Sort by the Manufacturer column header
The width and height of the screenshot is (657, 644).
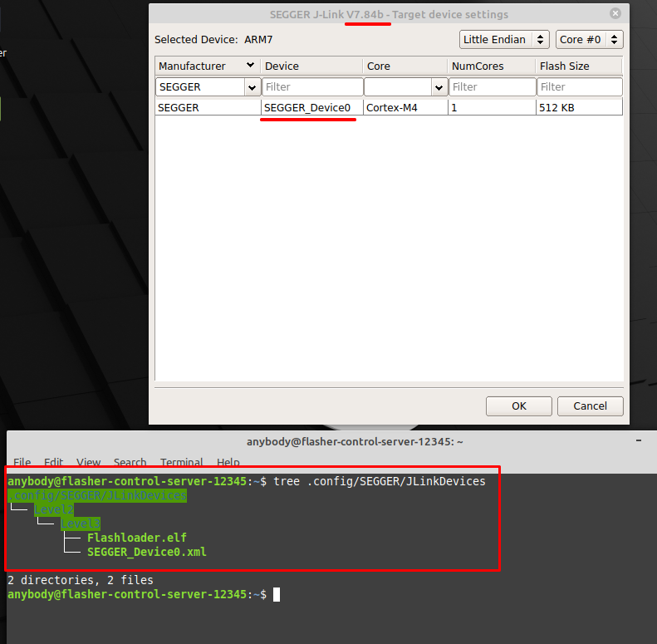coord(208,66)
